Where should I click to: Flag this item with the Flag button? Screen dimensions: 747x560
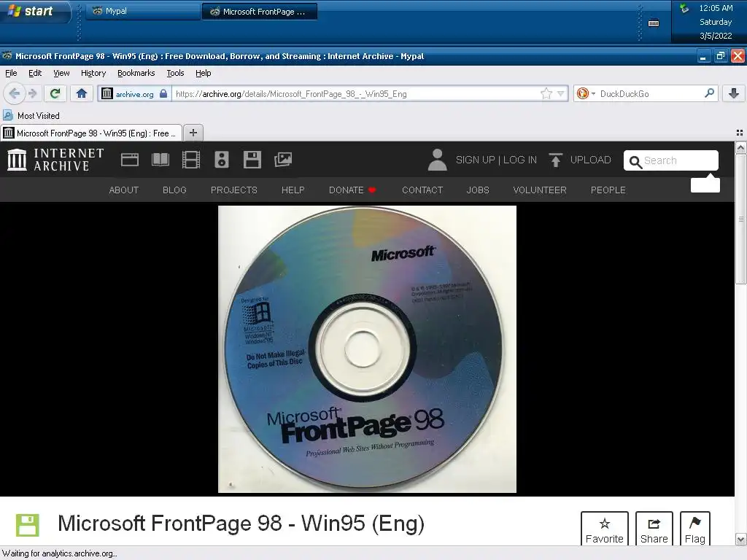pyautogui.click(x=695, y=529)
